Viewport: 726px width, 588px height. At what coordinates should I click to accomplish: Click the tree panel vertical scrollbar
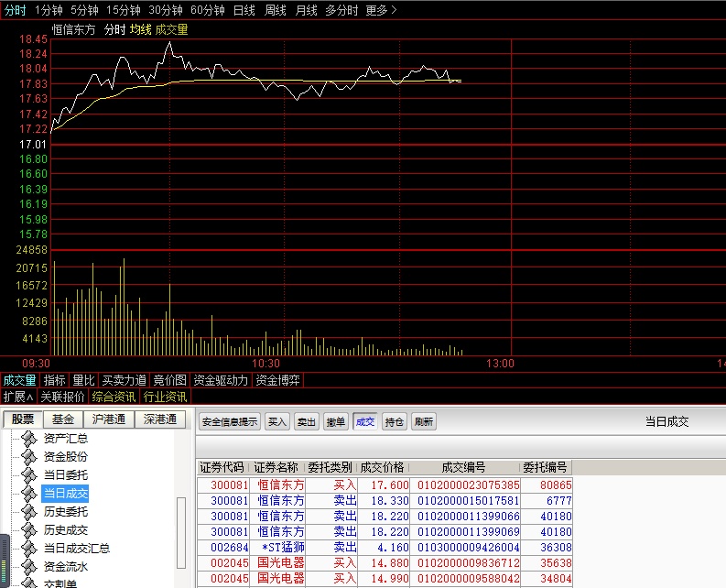pos(181,533)
